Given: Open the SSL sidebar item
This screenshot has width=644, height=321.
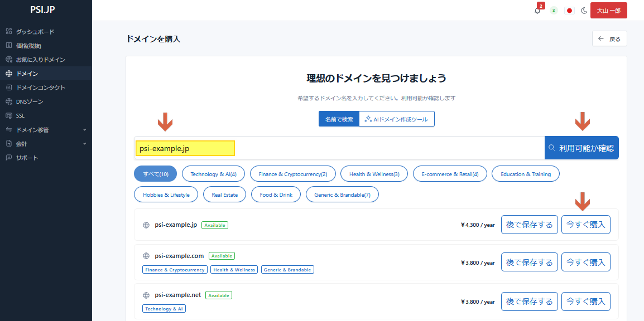Looking at the screenshot, I should pyautogui.click(x=20, y=116).
